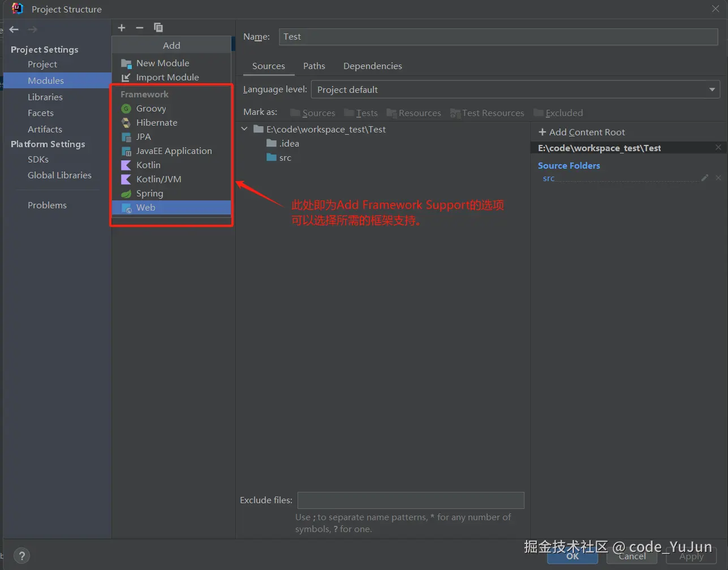Switch to the Dependencies tab
728x570 pixels.
pos(372,66)
